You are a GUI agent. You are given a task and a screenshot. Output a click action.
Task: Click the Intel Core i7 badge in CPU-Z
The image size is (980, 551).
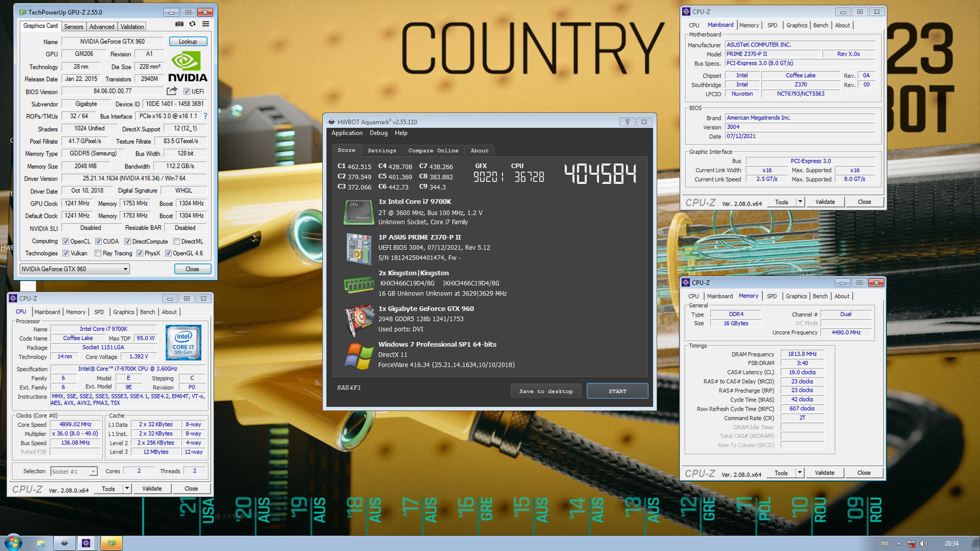[183, 343]
